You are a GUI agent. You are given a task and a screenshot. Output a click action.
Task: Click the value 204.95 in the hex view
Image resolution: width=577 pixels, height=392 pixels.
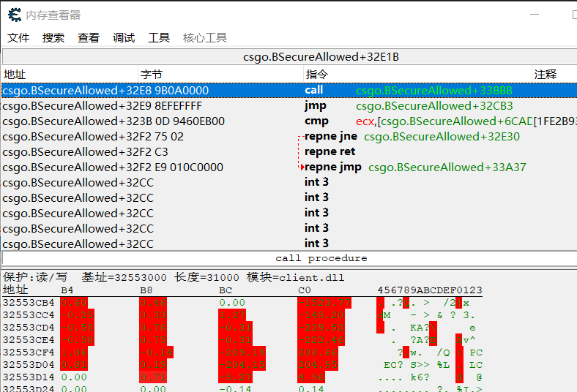pyautogui.click(x=318, y=365)
